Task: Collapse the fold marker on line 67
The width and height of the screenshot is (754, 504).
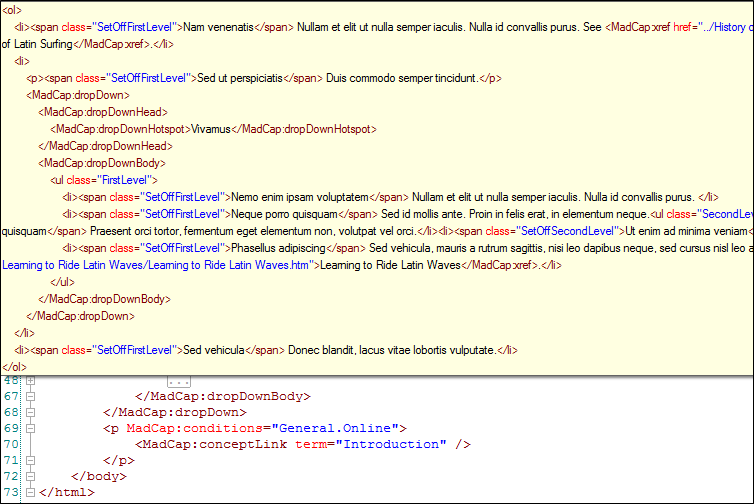Action: point(31,396)
